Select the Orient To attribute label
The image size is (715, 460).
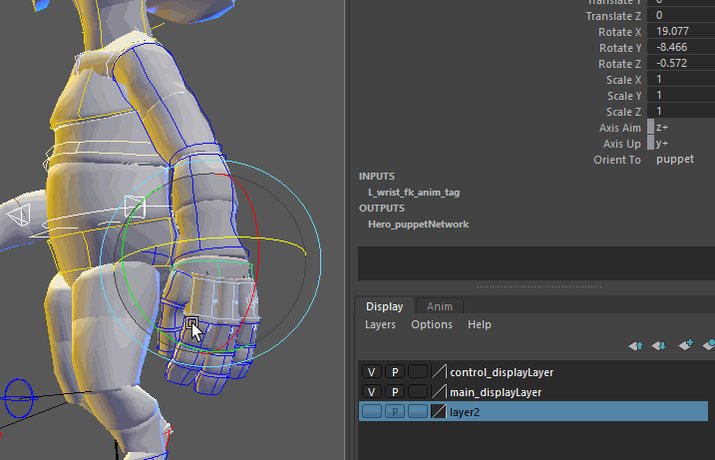(x=617, y=160)
